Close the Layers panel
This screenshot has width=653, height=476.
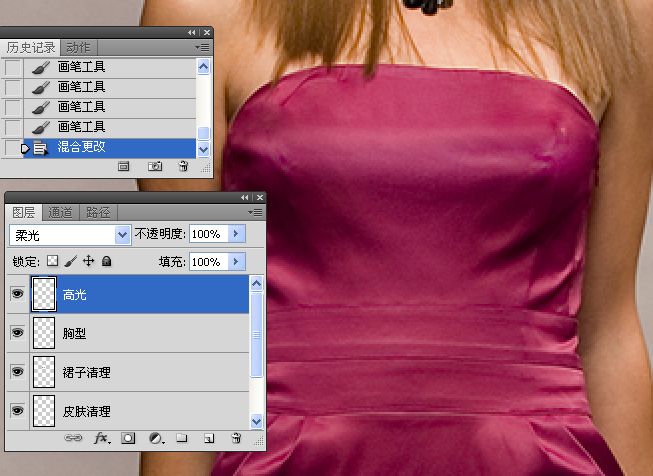point(260,197)
